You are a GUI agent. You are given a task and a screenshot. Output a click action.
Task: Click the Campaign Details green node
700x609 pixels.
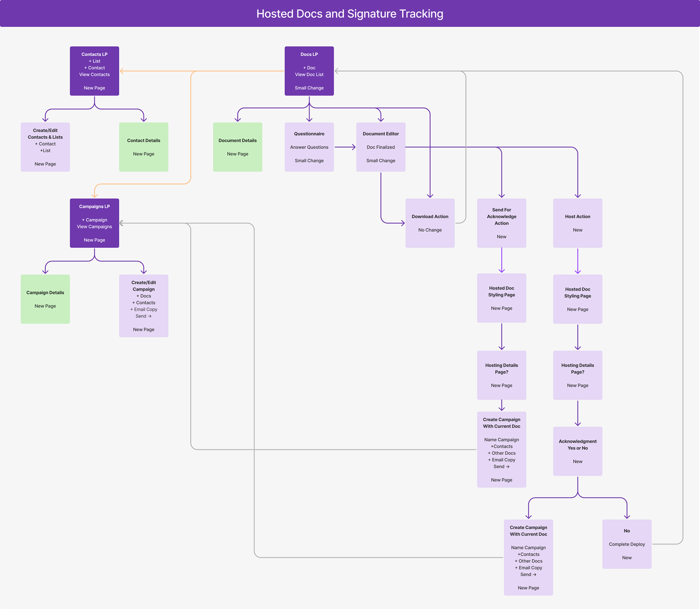[45, 299]
